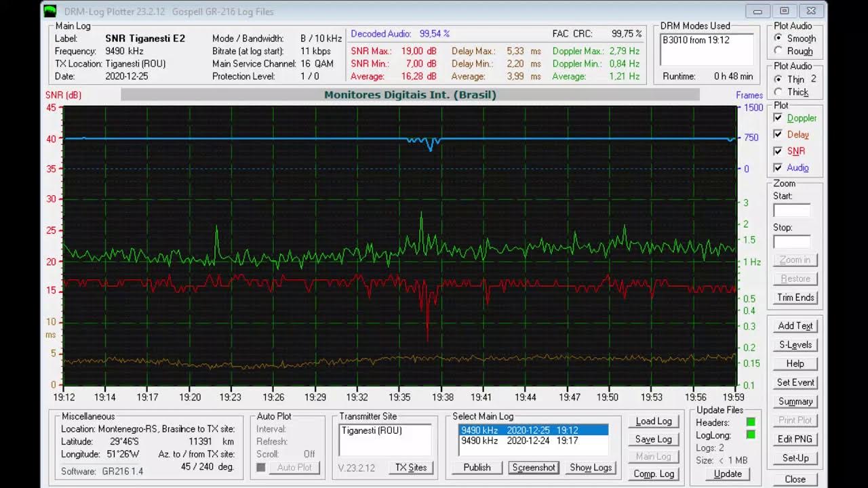Screen dimensions: 868x488
Task: Click the Auto Plot button
Action: (294, 468)
